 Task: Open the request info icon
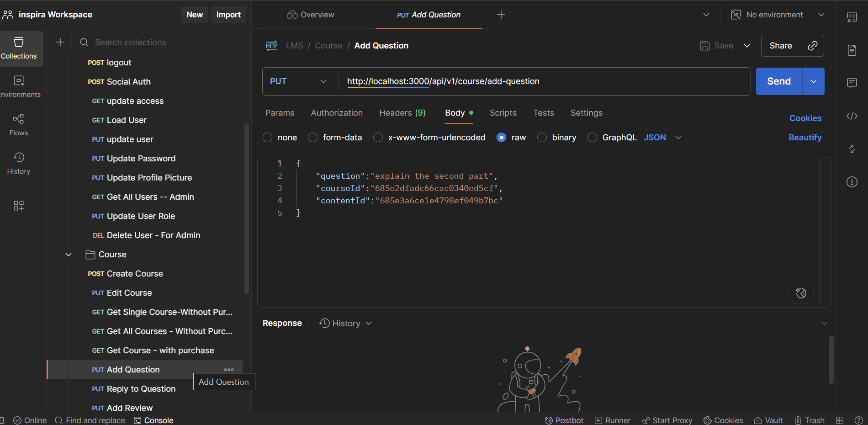[852, 182]
